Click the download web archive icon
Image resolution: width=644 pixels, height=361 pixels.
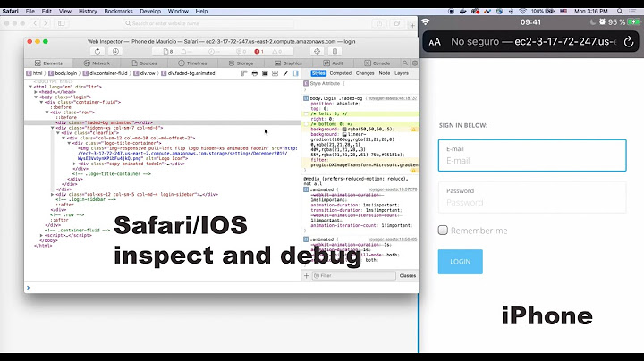point(115,51)
